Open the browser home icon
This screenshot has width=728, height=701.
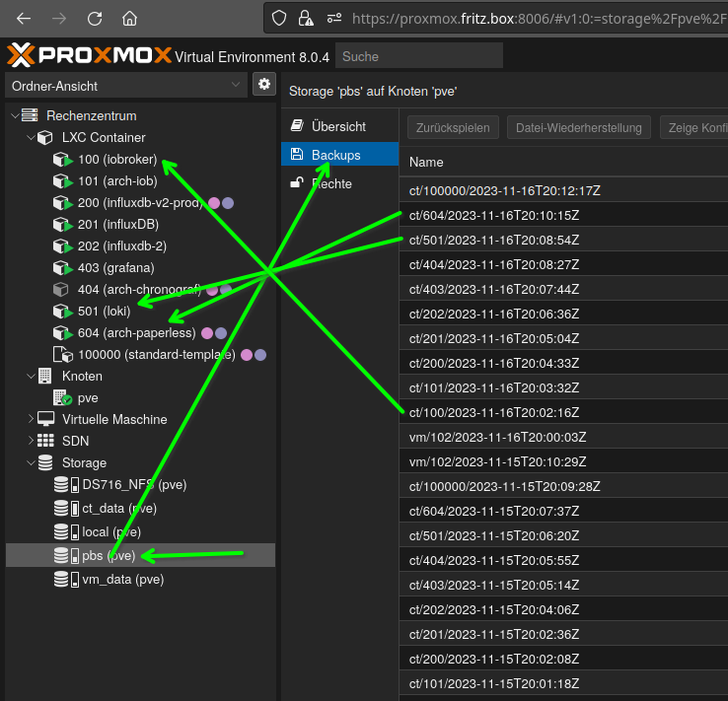129,19
